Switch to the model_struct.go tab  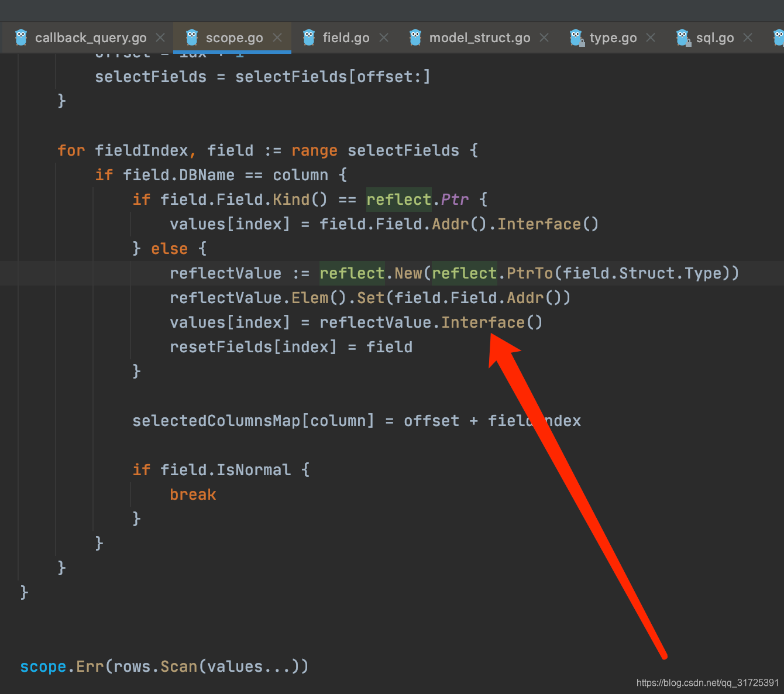(480, 37)
